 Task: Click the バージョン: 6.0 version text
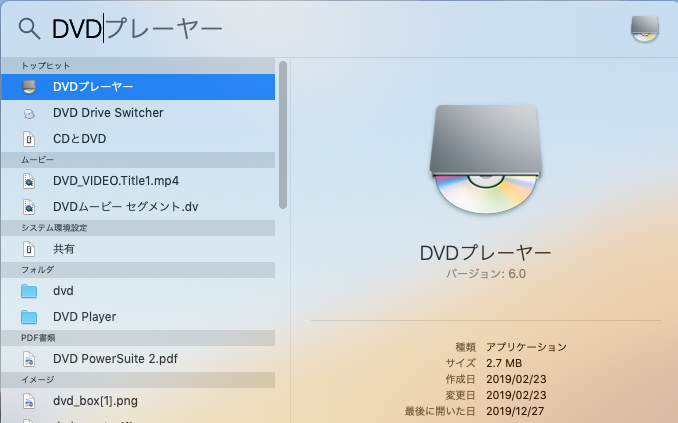[x=486, y=274]
